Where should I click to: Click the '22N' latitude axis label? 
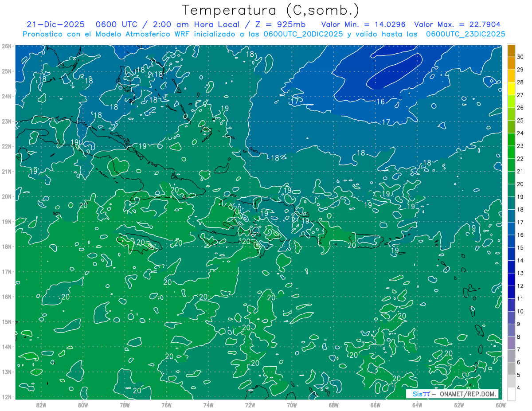(x=6, y=146)
